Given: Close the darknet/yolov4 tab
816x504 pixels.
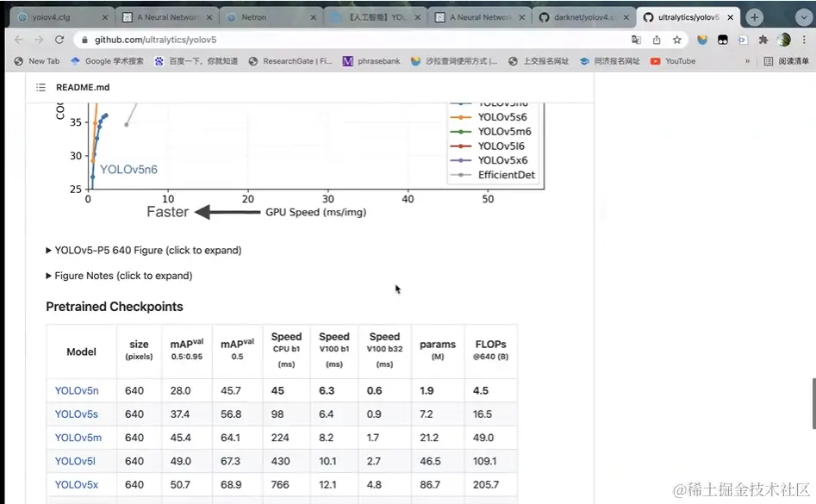Looking at the screenshot, I should pyautogui.click(x=626, y=17).
